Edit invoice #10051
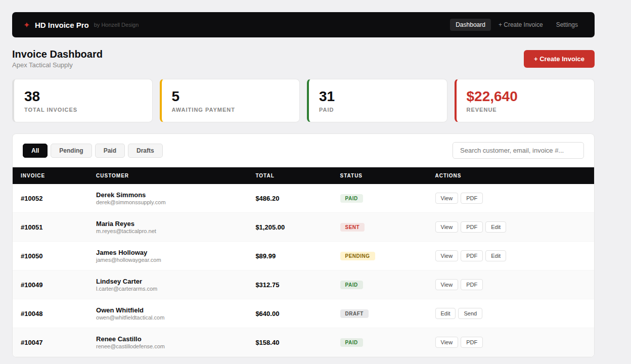Image resolution: width=631 pixels, height=364 pixels. 495,227
